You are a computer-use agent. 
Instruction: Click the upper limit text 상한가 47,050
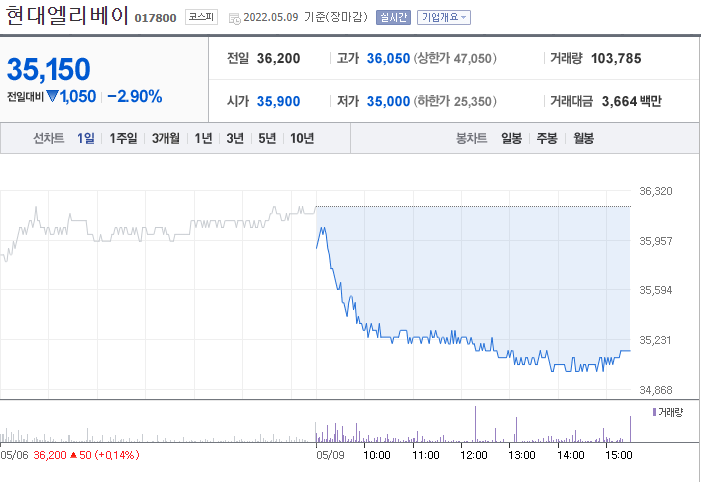point(455,58)
